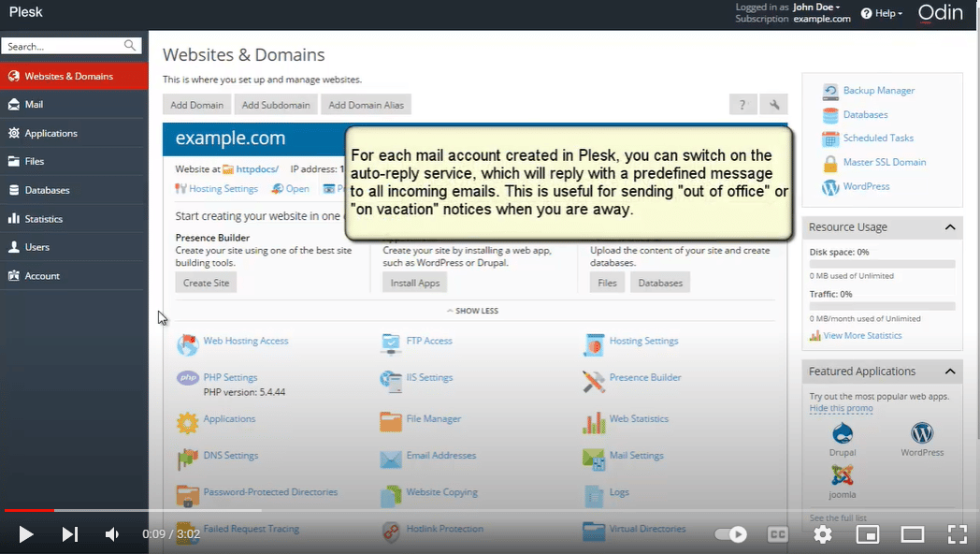Screen dimensions: 980x554
Task: Click the Add Subdomain button
Action: coord(276,105)
